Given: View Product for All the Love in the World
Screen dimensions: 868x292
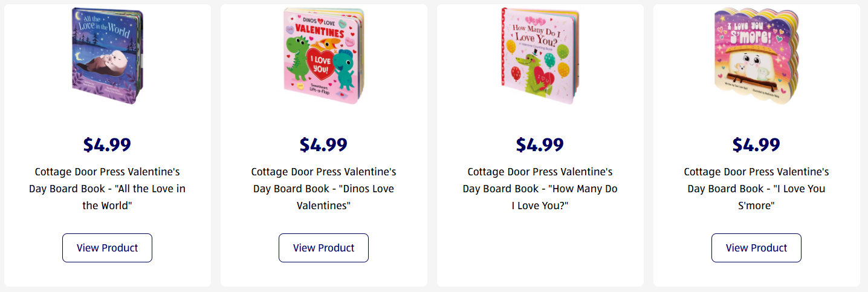Looking at the screenshot, I should 107,248.
